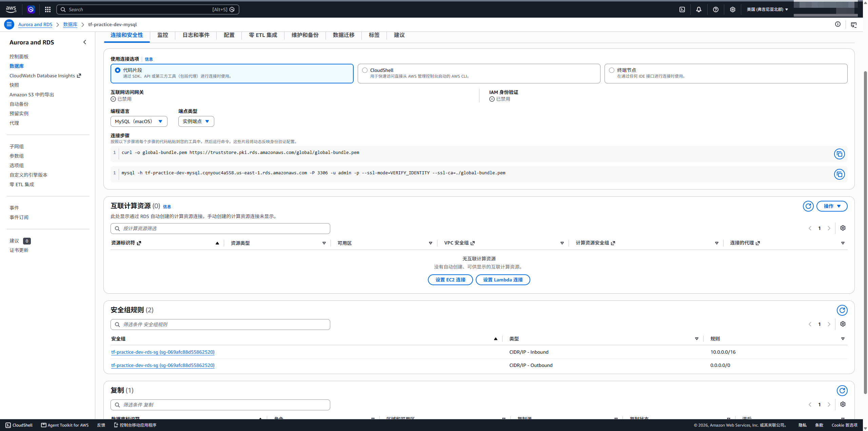This screenshot has width=868, height=431.
Task: Open replication table preferences gear
Action: coord(843,404)
